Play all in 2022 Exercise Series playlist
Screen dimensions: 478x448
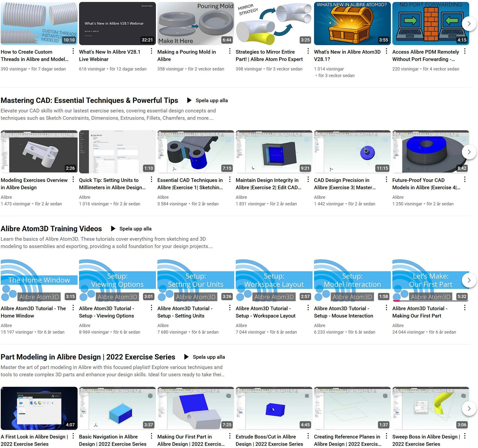(x=209, y=357)
